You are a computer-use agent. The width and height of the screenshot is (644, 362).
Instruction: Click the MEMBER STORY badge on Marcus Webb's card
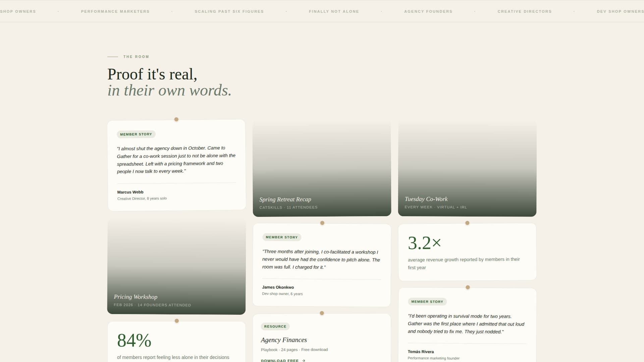click(x=136, y=134)
